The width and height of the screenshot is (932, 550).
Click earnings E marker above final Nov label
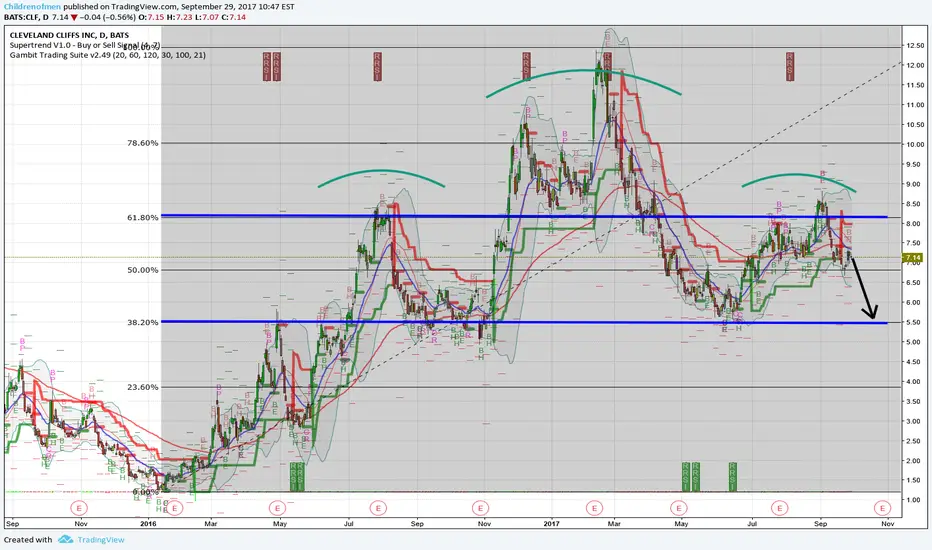[883, 508]
